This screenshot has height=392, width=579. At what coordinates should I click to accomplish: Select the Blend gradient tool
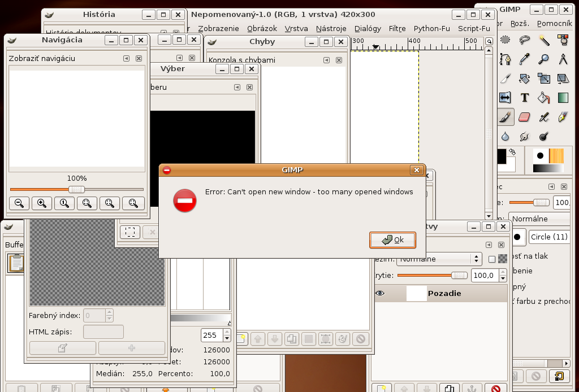[x=563, y=98]
